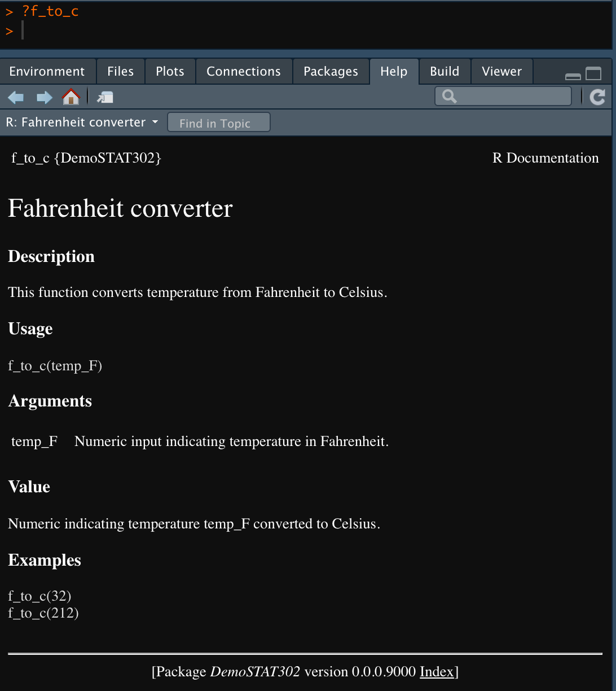
Task: Click the Usage text f_to_c(temp_F)
Action: click(55, 366)
